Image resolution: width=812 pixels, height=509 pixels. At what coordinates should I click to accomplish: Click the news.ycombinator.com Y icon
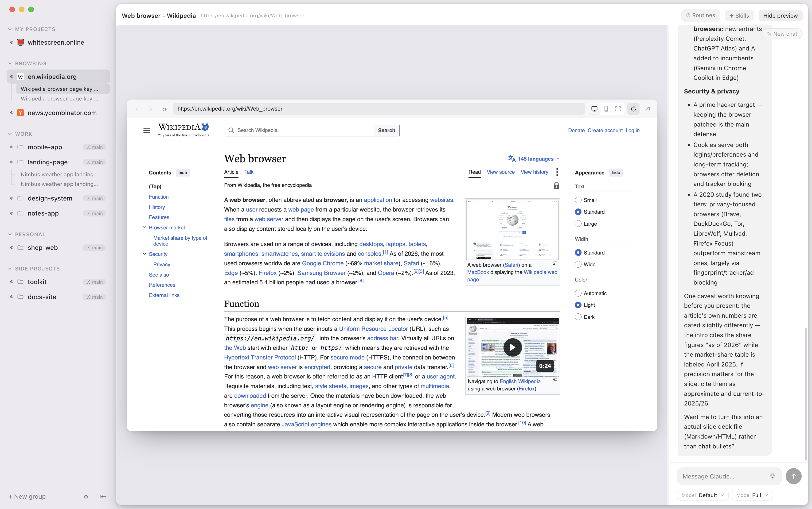[20, 113]
